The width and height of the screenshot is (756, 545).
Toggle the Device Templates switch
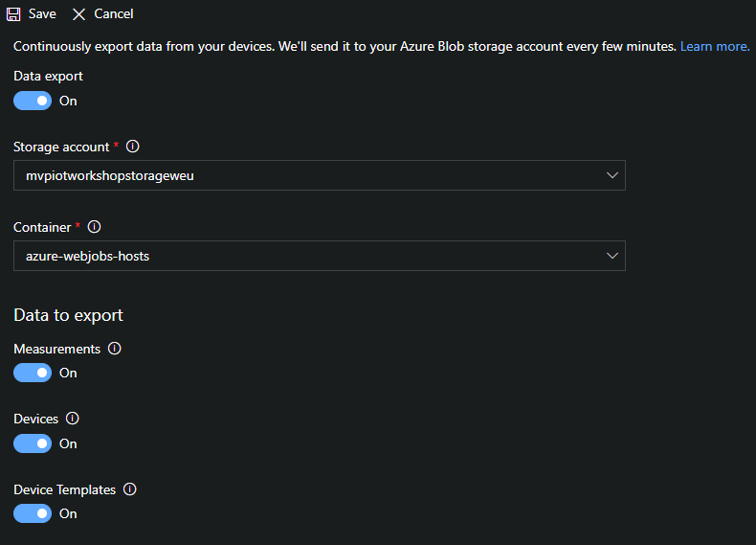[33, 513]
